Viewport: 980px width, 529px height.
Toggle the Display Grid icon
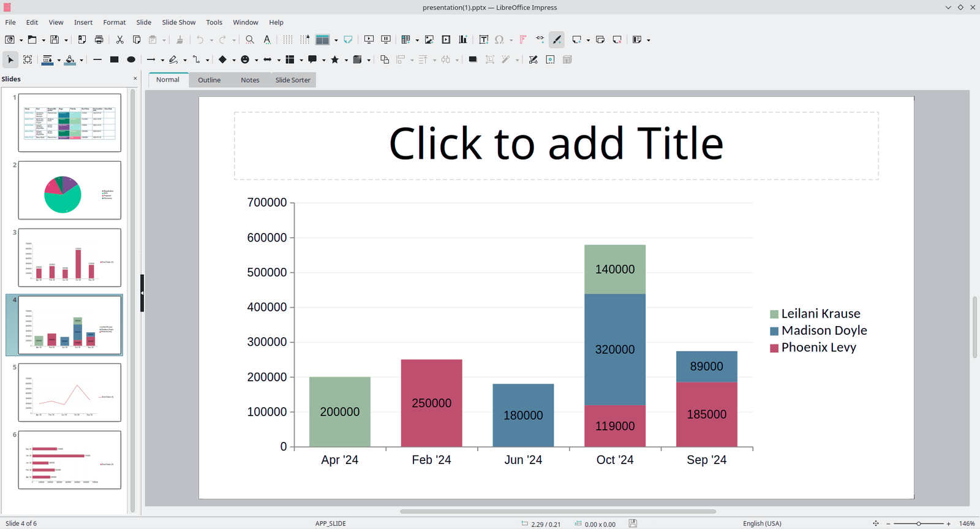click(287, 40)
